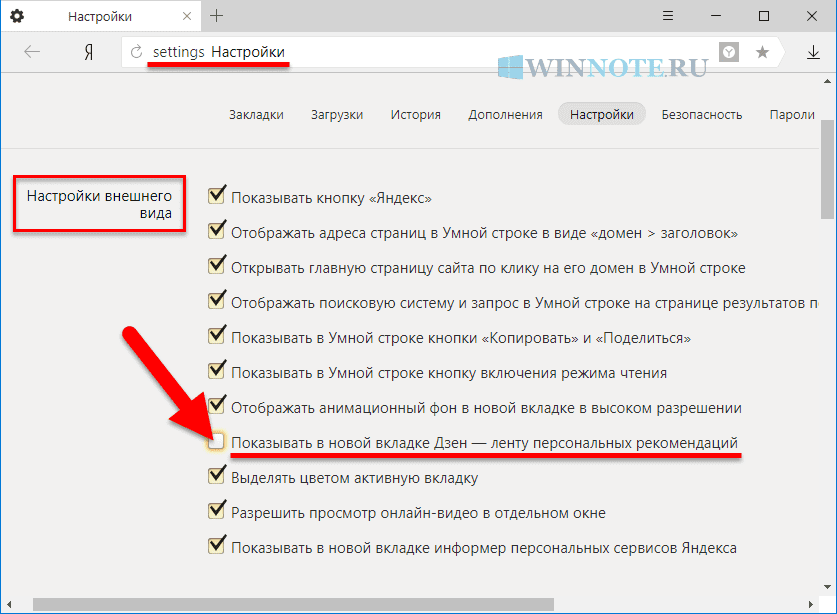Toggle «Копировать» и «Поделиться» buttons checkbox
837x614 pixels.
pyautogui.click(x=216, y=335)
